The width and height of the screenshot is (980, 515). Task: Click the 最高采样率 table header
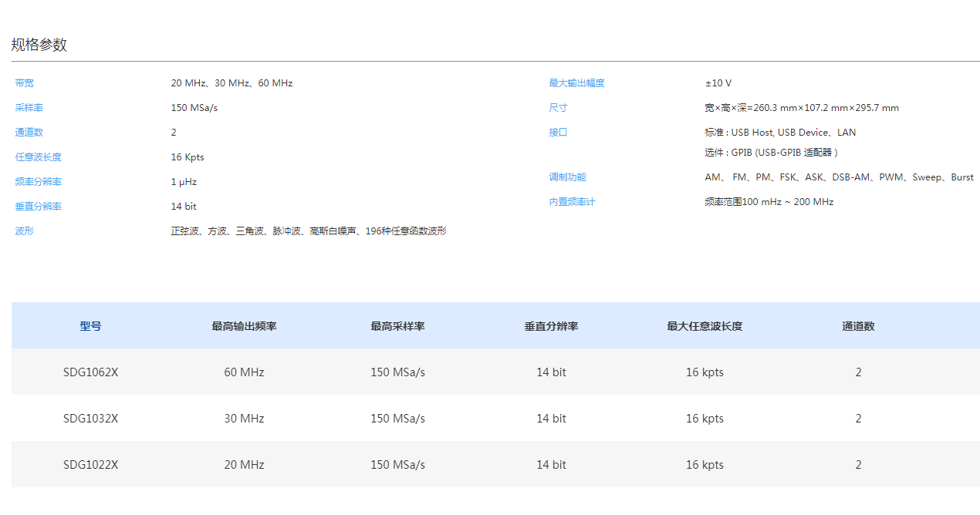(x=397, y=325)
